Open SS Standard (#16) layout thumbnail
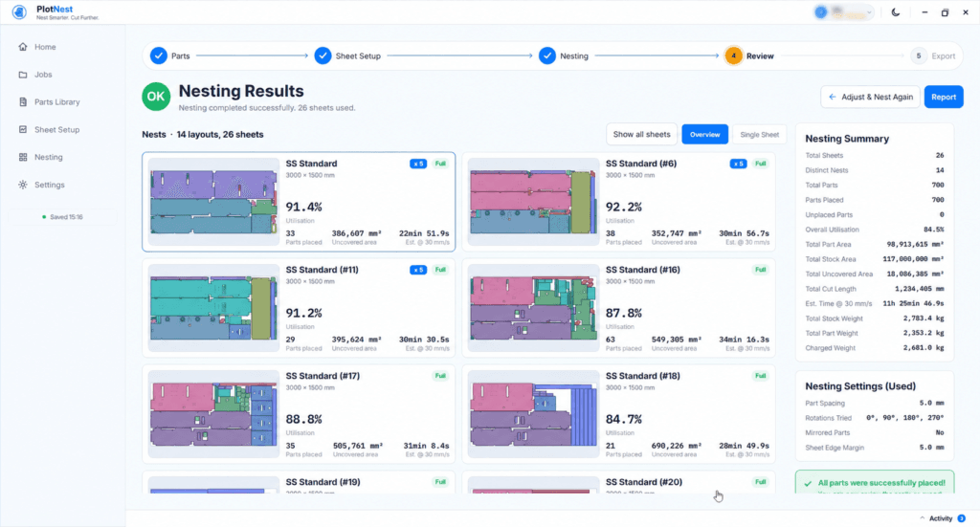This screenshot has height=527, width=980. click(x=533, y=308)
